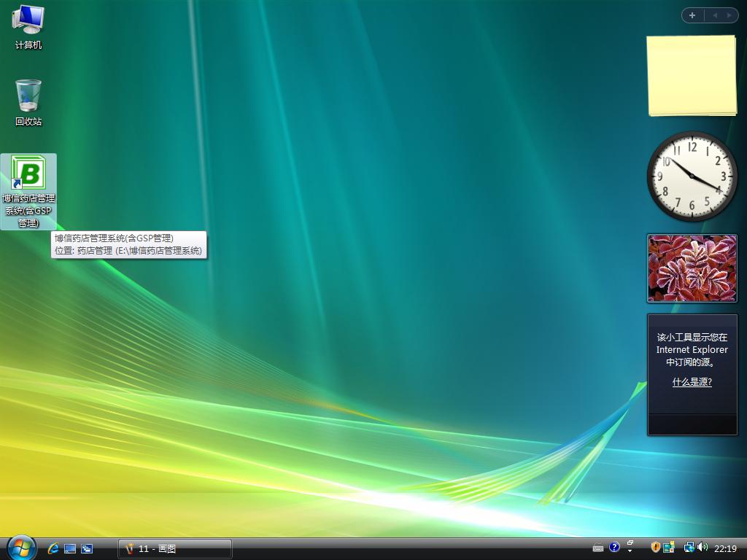The height and width of the screenshot is (560, 747).
Task: Click the 22:19 taskbar clock
Action: [x=725, y=548]
